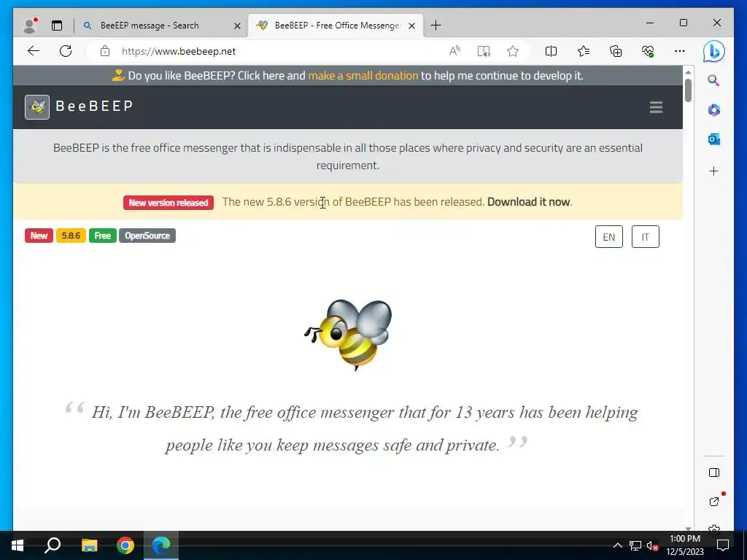Viewport: 747px width, 560px height.
Task: Close the BeeBEEP Free Office Messenger tab
Action: click(x=412, y=26)
